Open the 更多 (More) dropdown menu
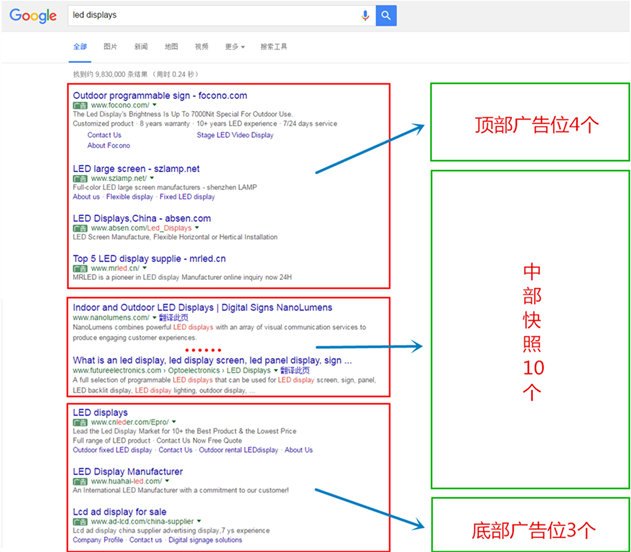The image size is (631, 552). pyautogui.click(x=234, y=46)
